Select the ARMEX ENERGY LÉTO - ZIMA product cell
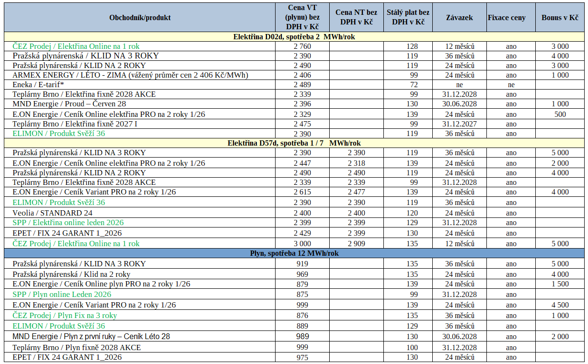The width and height of the screenshot is (588, 364). (130, 75)
